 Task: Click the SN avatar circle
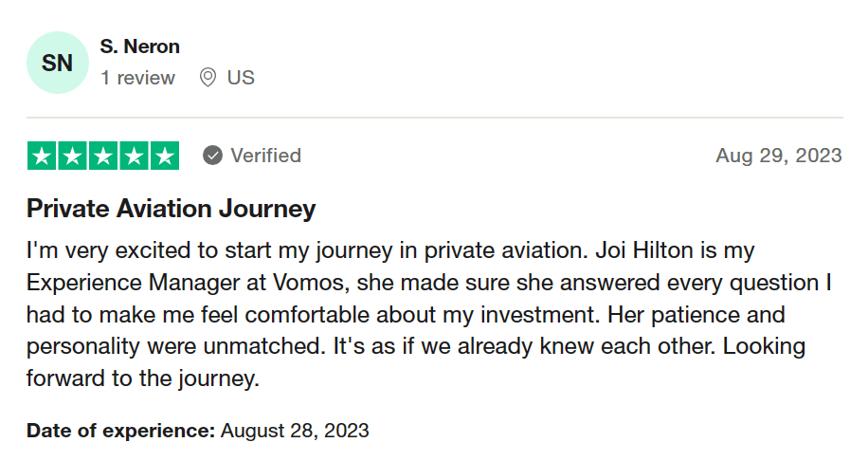click(58, 63)
